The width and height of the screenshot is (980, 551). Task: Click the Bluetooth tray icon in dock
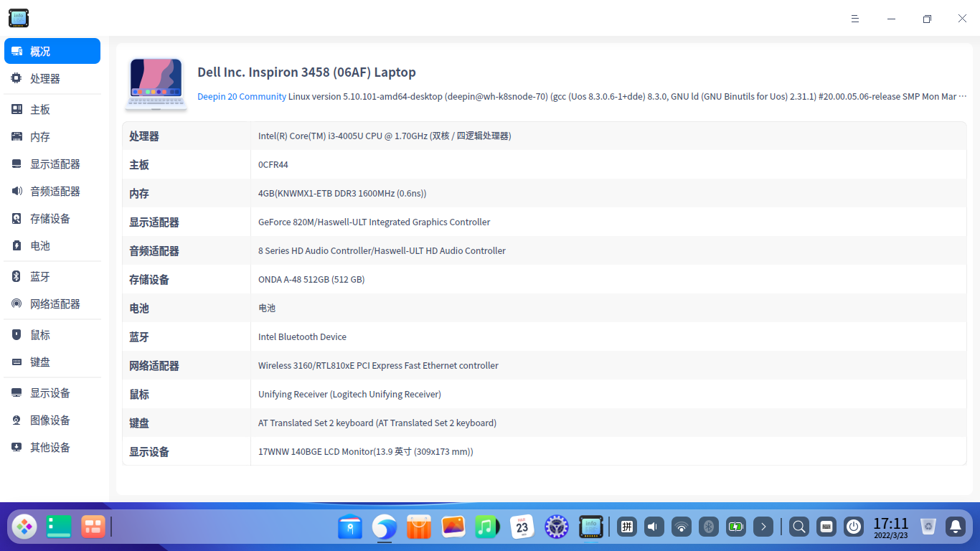click(x=709, y=527)
